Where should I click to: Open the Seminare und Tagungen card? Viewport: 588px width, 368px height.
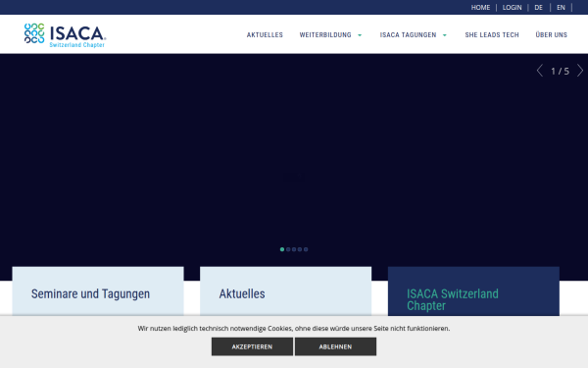(x=98, y=291)
